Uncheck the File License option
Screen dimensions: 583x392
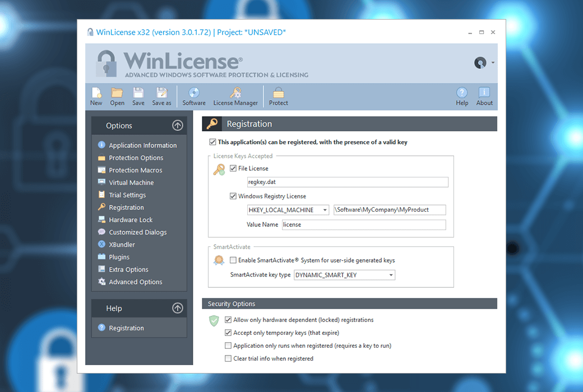point(233,168)
